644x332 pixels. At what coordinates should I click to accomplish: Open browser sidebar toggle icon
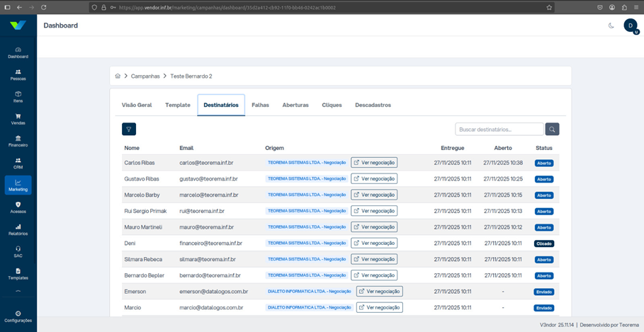click(7, 7)
